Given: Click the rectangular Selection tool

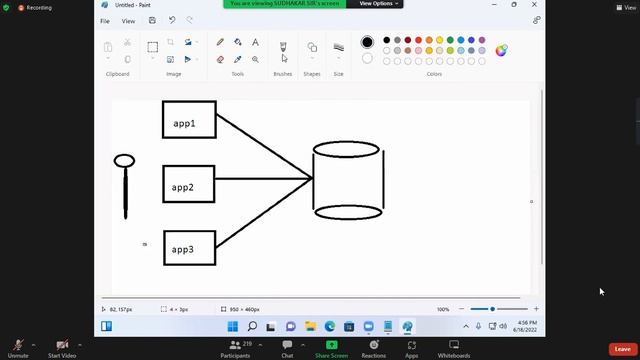Looking at the screenshot, I should (153, 47).
